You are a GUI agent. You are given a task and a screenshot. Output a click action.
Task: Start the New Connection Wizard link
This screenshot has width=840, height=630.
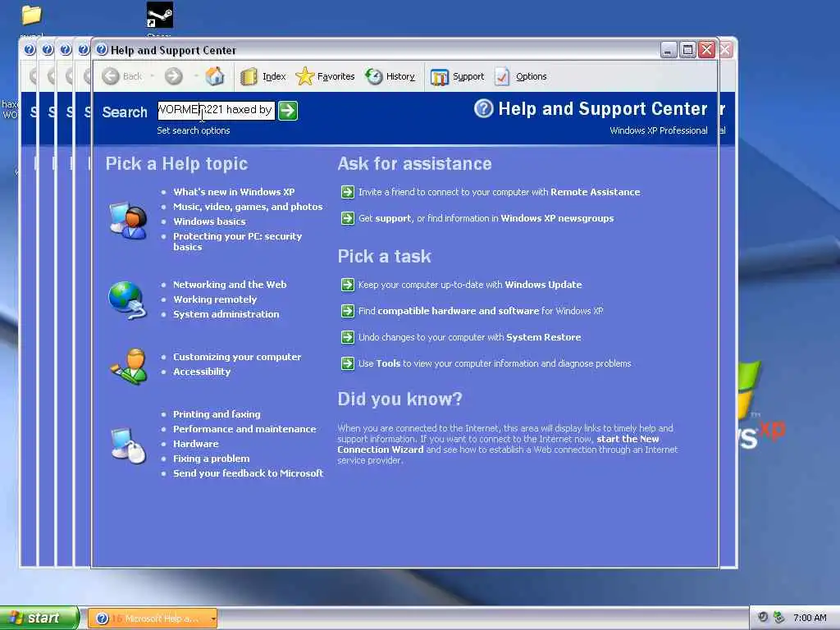click(498, 444)
